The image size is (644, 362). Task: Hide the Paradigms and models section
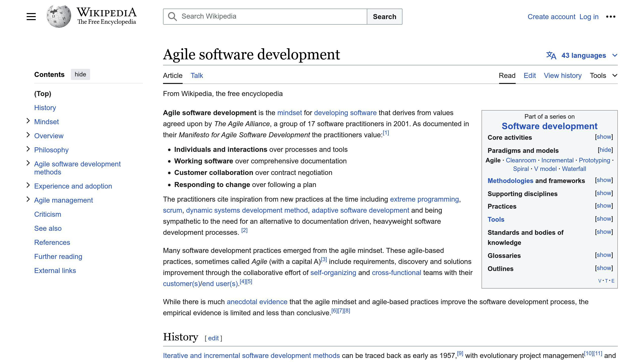pyautogui.click(x=605, y=150)
